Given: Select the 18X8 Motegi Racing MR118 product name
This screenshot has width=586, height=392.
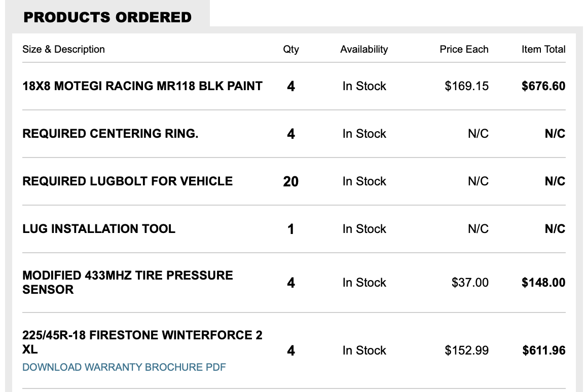Looking at the screenshot, I should point(142,86).
